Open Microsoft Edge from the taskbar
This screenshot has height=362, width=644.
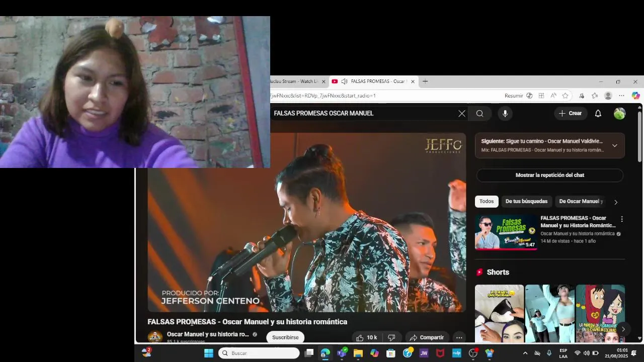(326, 353)
